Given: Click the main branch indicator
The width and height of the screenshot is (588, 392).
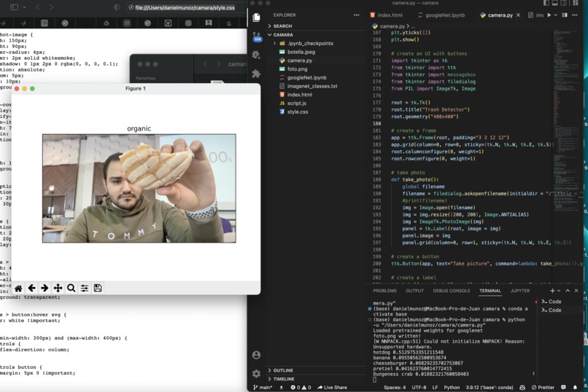Looking at the screenshot, I should pos(263,387).
